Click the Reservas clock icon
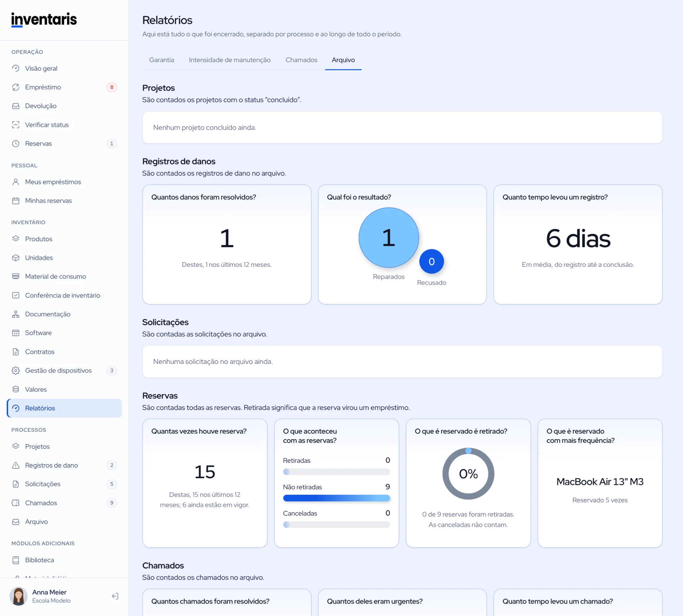Viewport: 683px width, 616px height. click(16, 144)
